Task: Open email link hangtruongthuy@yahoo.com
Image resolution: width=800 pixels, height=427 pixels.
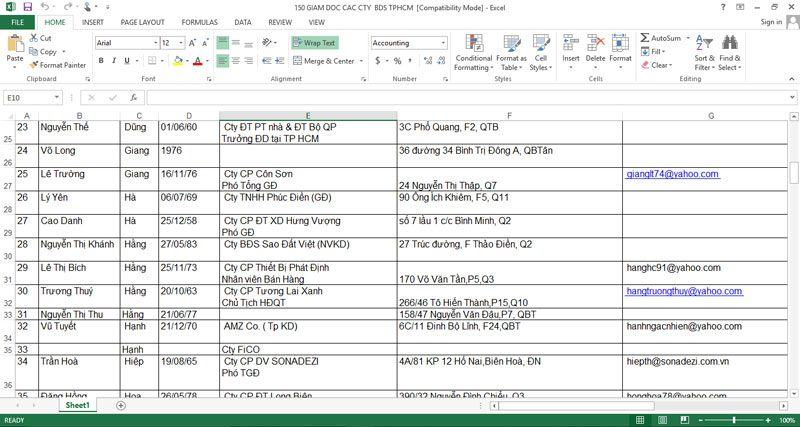Action: [684, 291]
